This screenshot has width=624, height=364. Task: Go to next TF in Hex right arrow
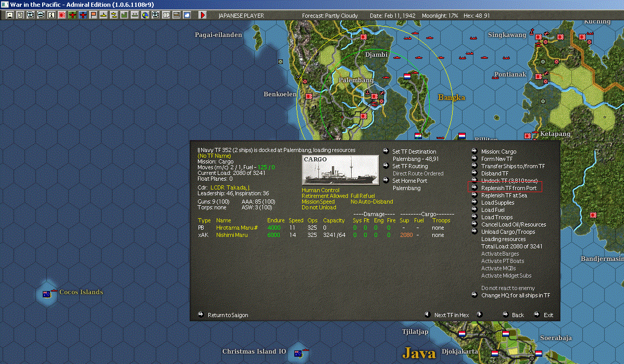click(480, 315)
